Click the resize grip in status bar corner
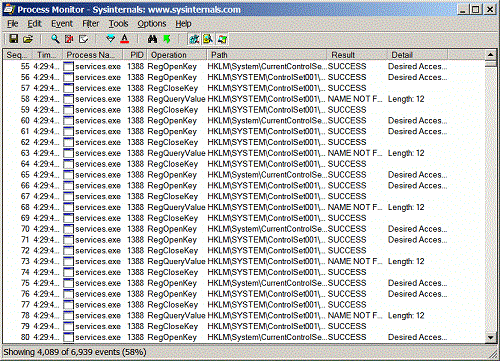This screenshot has height=361, width=500. point(493,354)
